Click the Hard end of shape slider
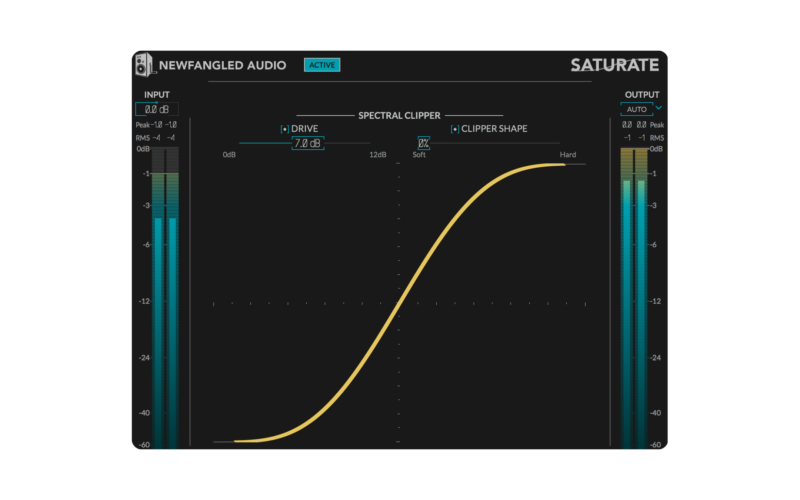This screenshot has height=500, width=800. [567, 155]
